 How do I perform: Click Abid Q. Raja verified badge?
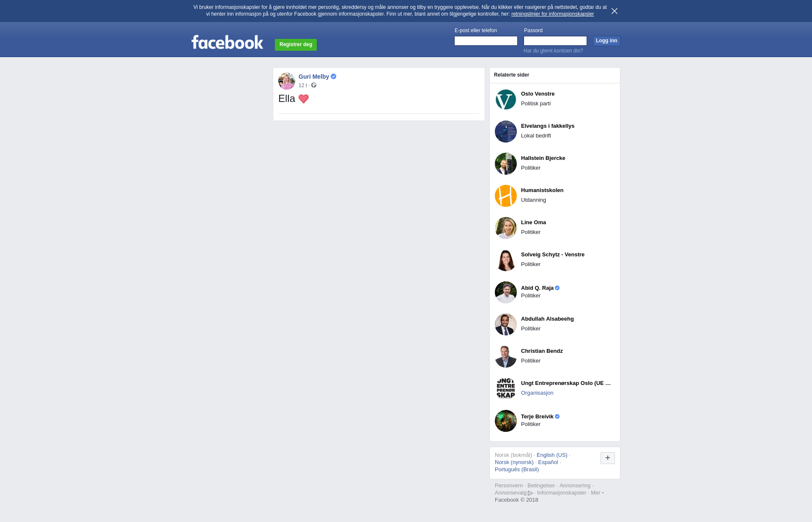[x=557, y=288]
